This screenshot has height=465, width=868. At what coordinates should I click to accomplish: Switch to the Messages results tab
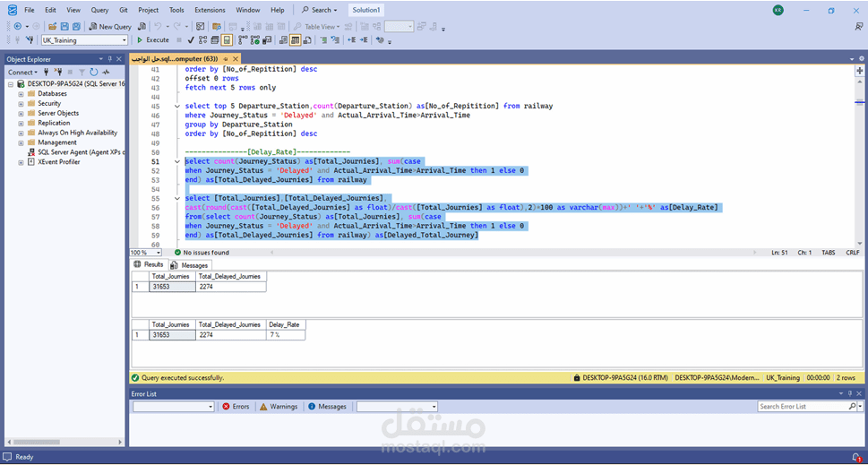pyautogui.click(x=190, y=265)
